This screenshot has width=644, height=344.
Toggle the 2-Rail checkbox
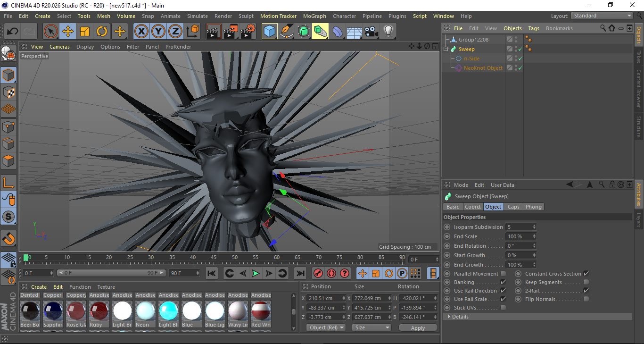point(586,291)
